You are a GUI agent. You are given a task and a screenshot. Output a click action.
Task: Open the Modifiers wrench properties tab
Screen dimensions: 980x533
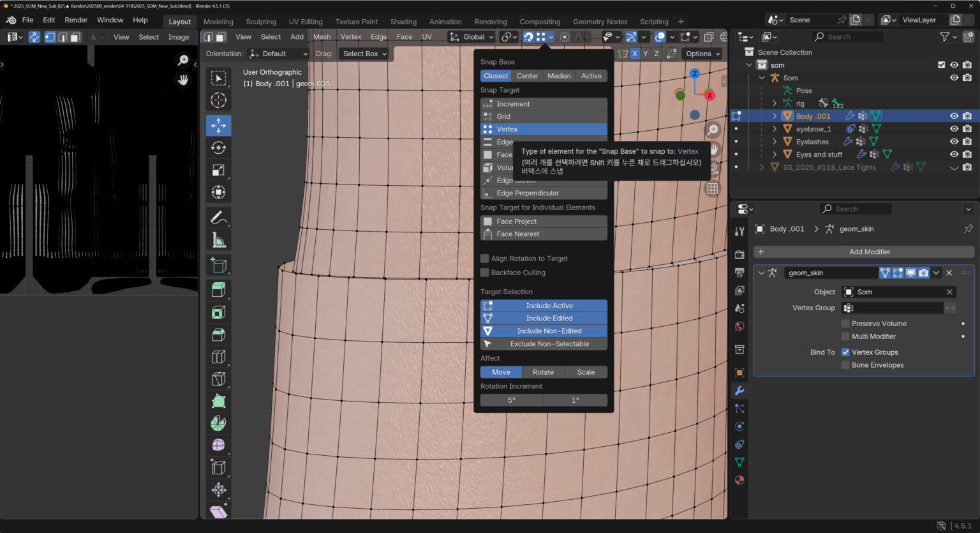(x=739, y=391)
